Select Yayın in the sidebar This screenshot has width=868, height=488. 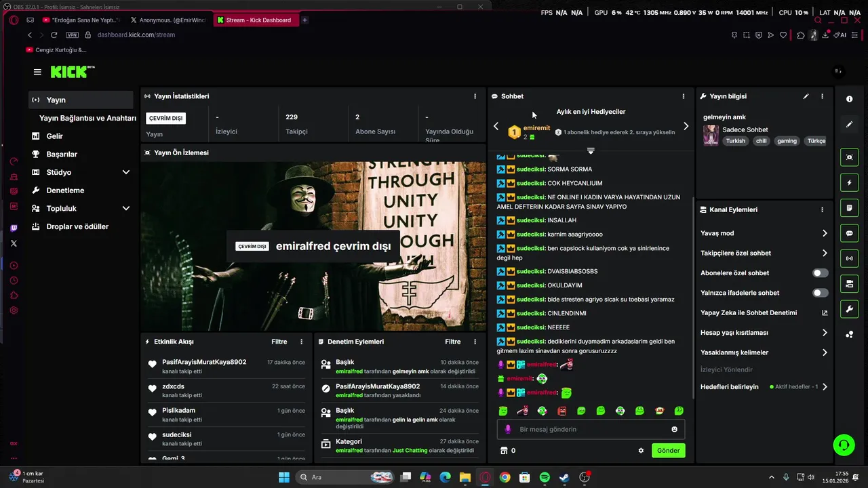click(x=81, y=100)
